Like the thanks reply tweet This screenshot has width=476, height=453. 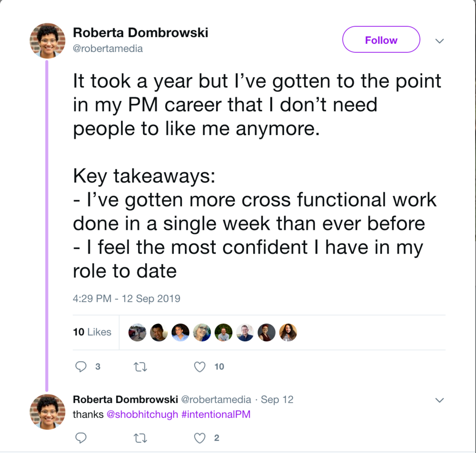[x=199, y=438]
